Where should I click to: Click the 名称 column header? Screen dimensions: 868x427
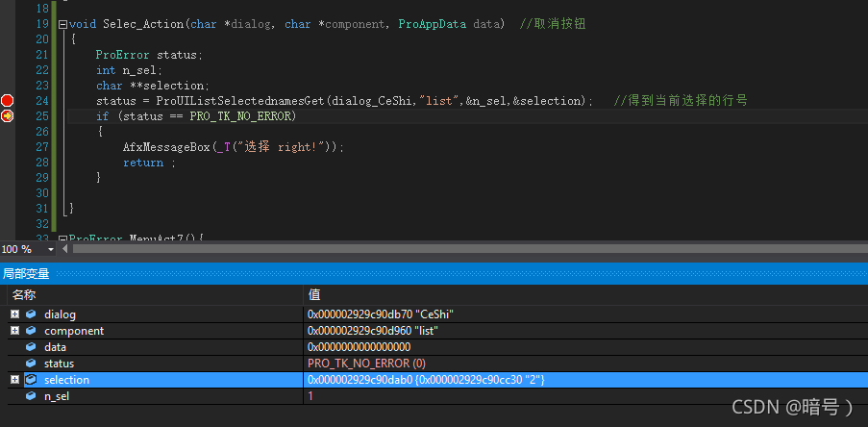tap(25, 294)
